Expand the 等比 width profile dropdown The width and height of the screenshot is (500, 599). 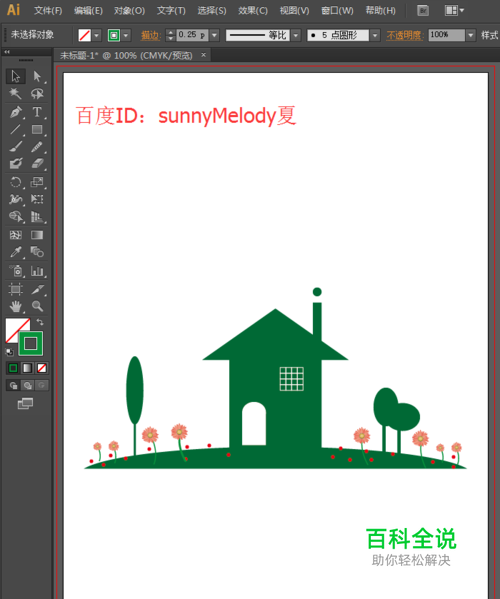[296, 36]
